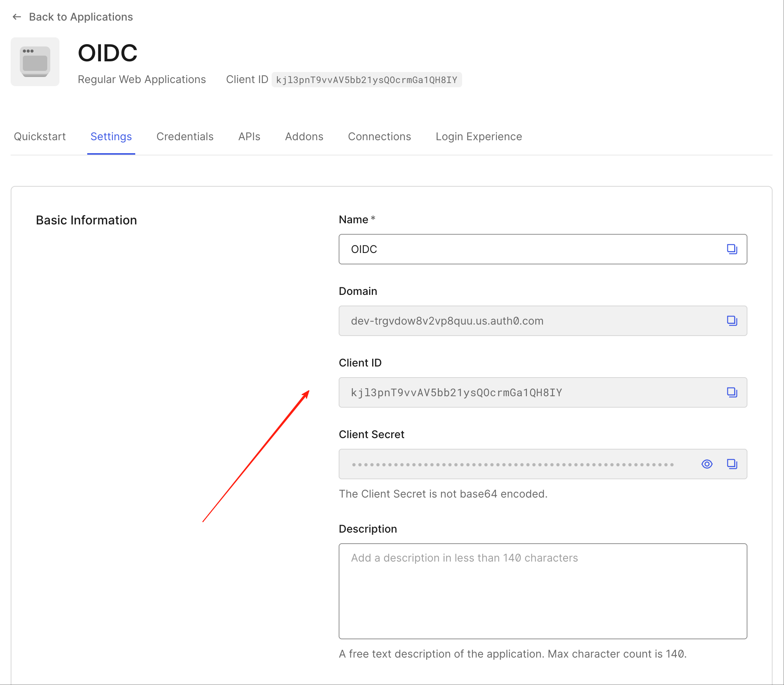Reveal Client Secret with eye icon
784x685 pixels.
(x=707, y=464)
